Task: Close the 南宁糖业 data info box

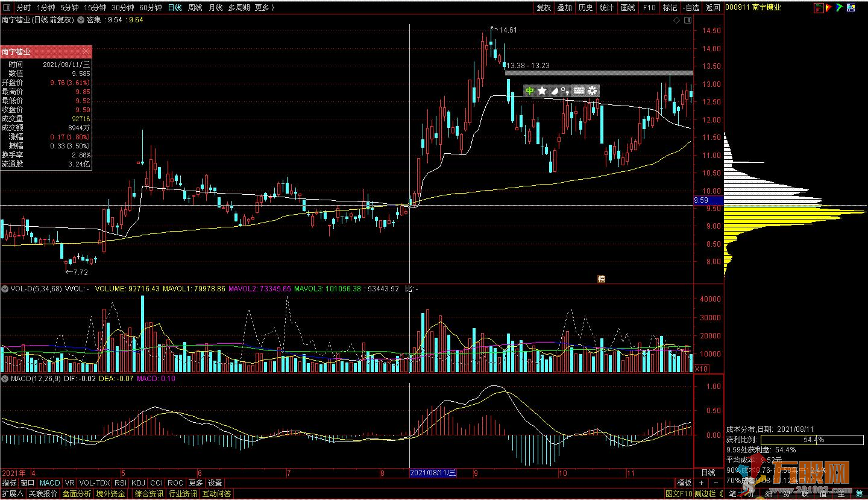Action: [86, 52]
